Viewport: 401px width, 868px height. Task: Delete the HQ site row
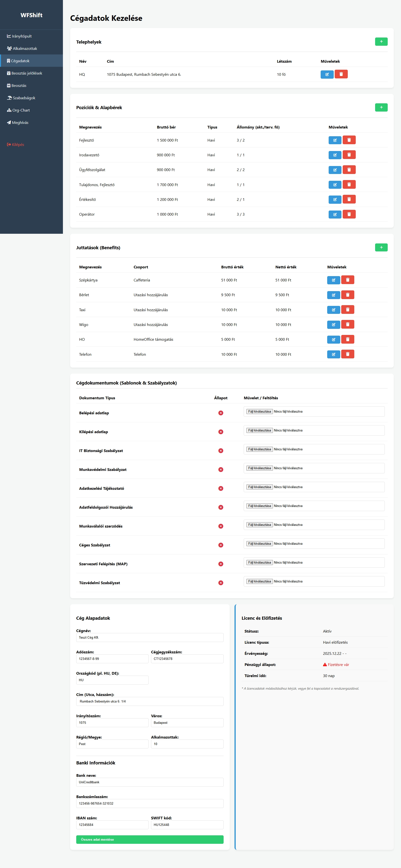341,75
